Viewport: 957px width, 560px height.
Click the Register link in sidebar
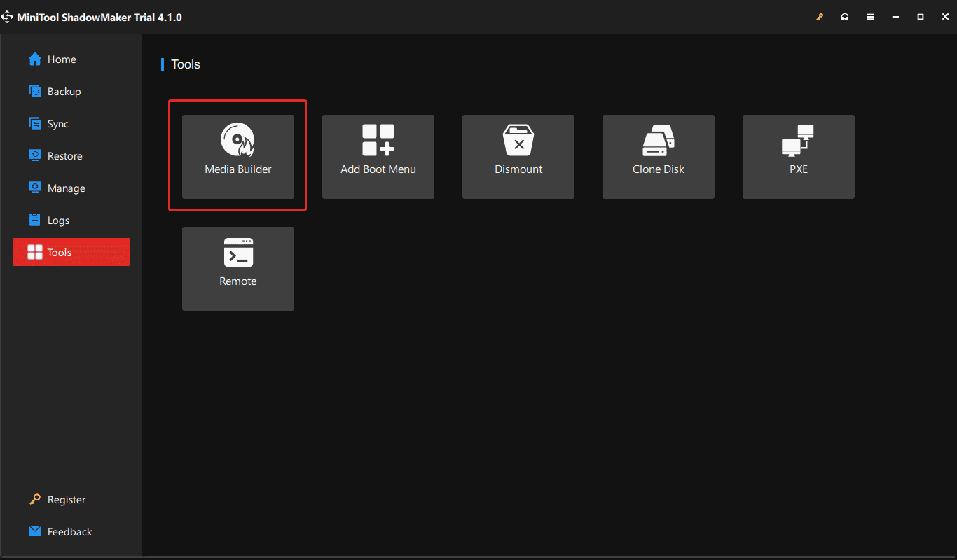coord(57,500)
